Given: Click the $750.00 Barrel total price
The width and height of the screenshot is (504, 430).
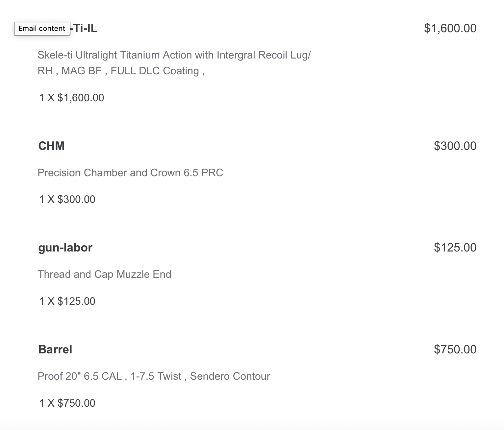Looking at the screenshot, I should pos(455,349).
